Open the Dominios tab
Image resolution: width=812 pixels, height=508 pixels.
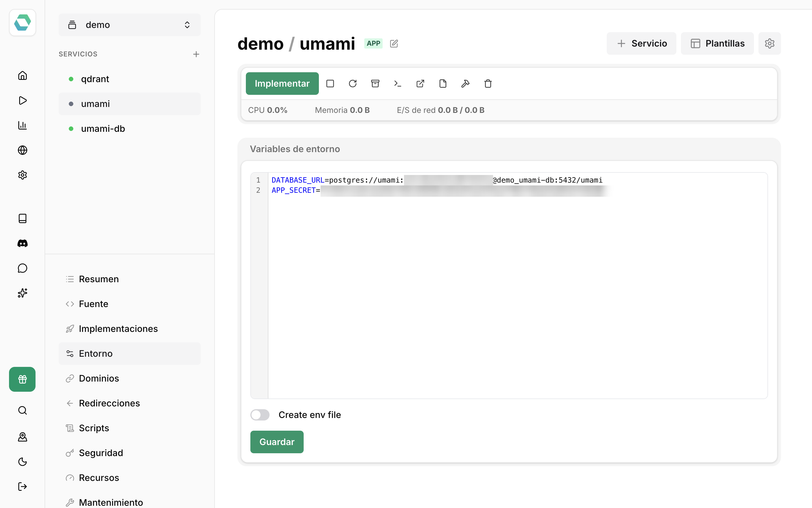point(129,378)
